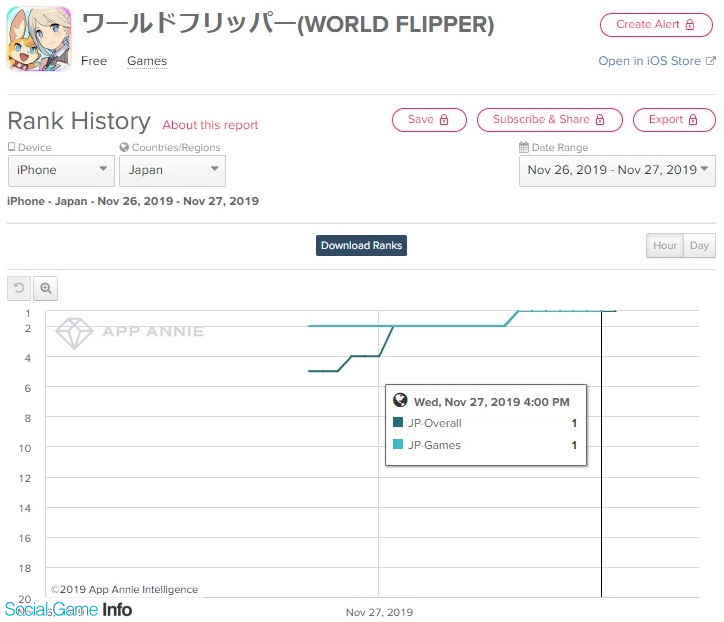Click the Rank History heading
The height and width of the screenshot is (622, 724).
[79, 121]
